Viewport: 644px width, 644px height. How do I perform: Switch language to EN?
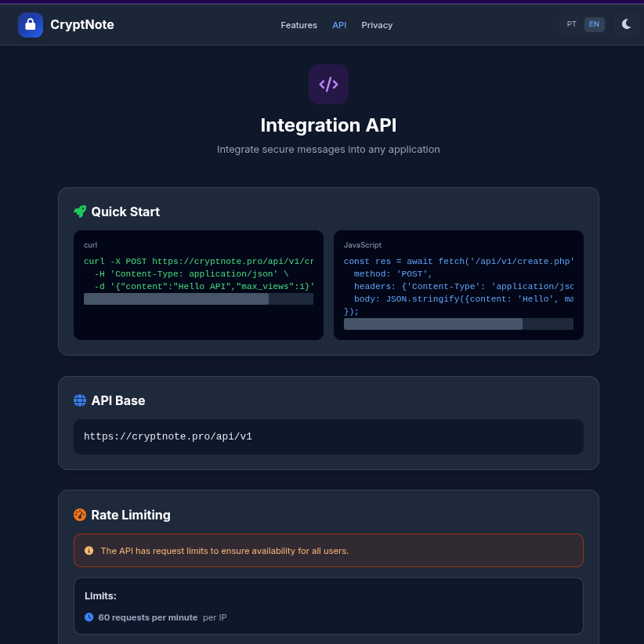point(594,24)
